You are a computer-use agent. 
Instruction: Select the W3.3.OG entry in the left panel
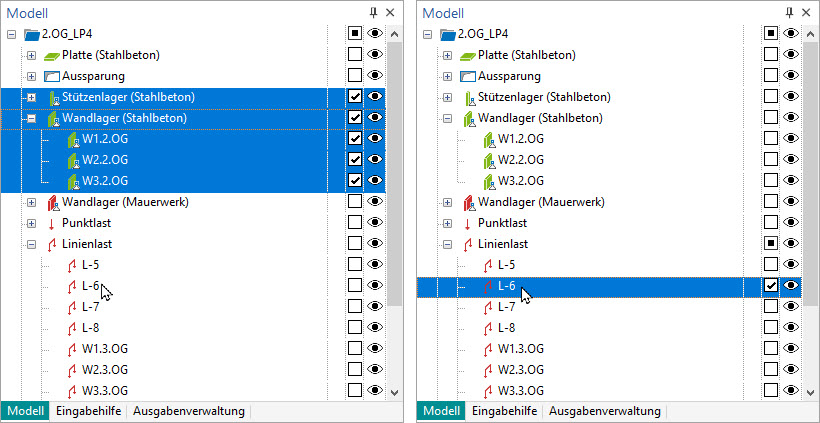click(104, 391)
